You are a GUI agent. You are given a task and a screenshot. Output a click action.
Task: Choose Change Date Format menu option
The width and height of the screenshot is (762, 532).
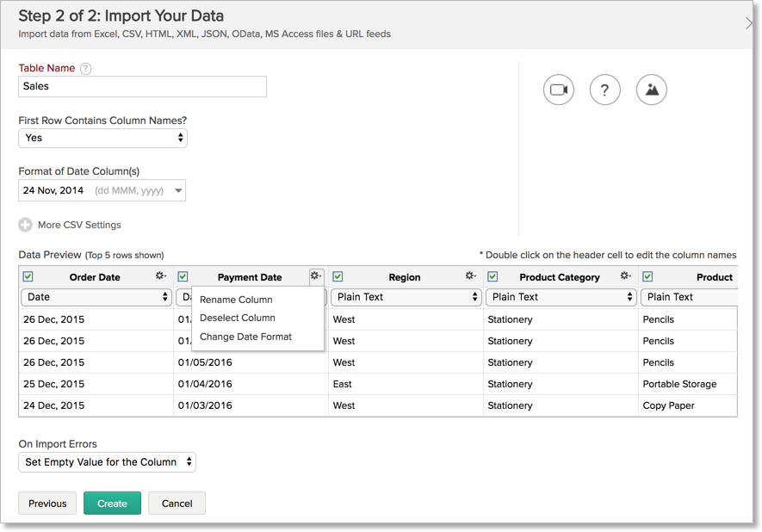coord(245,337)
